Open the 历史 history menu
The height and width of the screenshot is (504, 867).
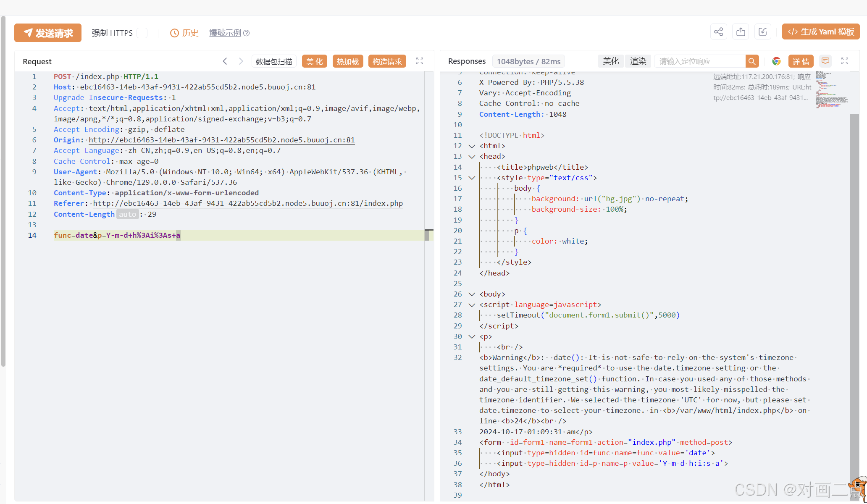184,33
